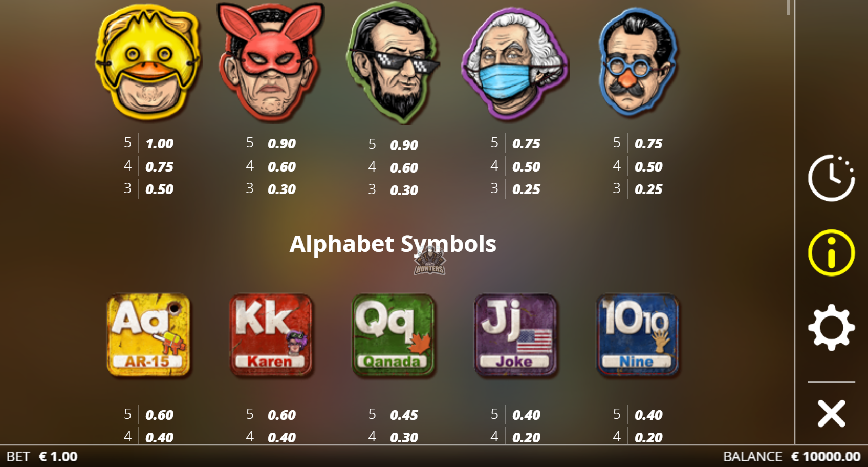Select the 10 Nine alphabet symbol
Viewport: 868px width, 467px height.
pyautogui.click(x=638, y=335)
